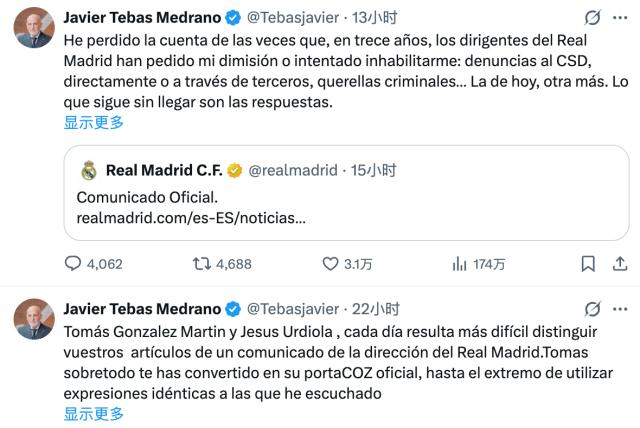Open the Real Madrid crest avatar
This screenshot has height=428, width=640.
click(89, 170)
